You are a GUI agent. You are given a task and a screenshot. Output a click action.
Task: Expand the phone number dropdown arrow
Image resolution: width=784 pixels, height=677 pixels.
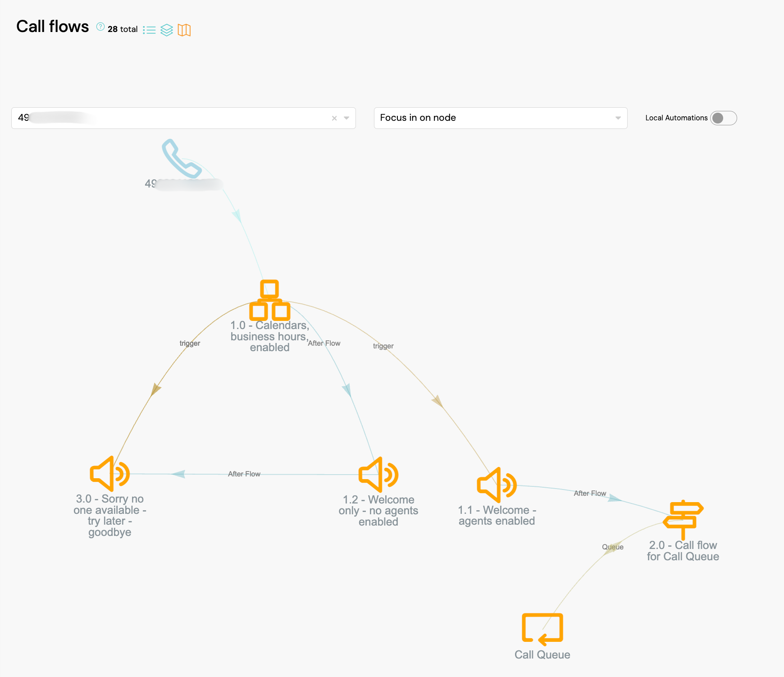(346, 118)
